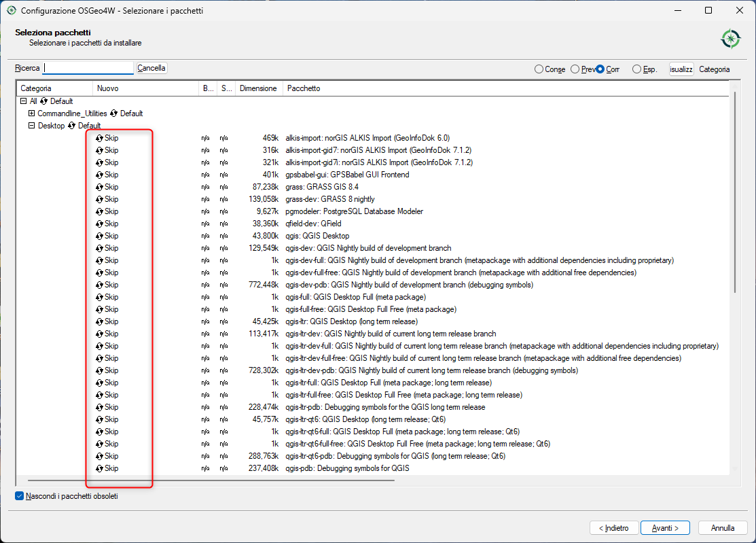Click the Pacchetto column header
The height and width of the screenshot is (543, 756).
tap(506, 88)
